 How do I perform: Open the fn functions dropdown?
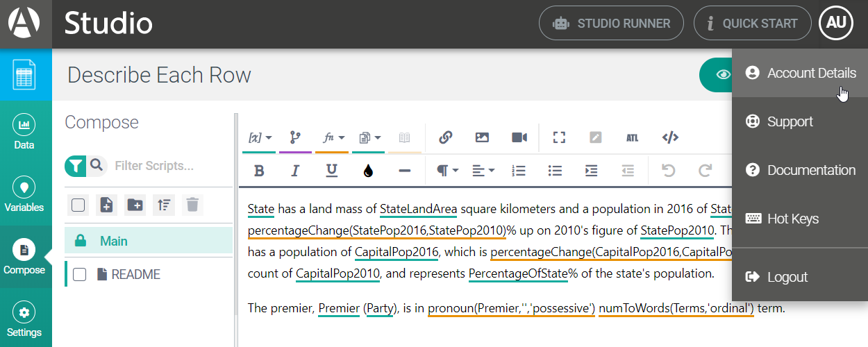[x=334, y=137]
